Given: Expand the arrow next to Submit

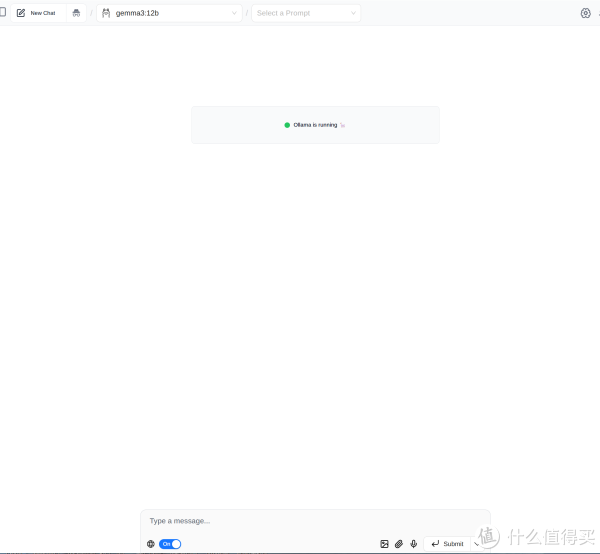Looking at the screenshot, I should tap(477, 544).
